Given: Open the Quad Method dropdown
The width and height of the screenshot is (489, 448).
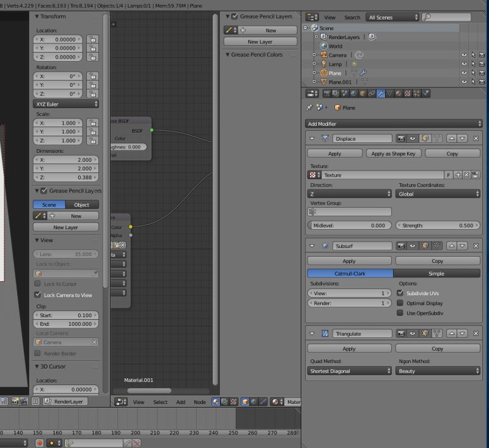Looking at the screenshot, I should pyautogui.click(x=348, y=371).
